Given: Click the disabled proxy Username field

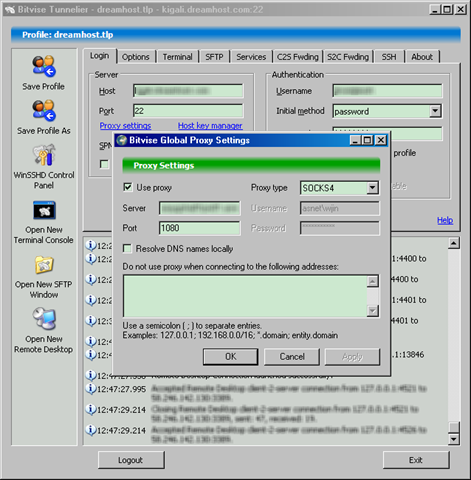Looking at the screenshot, I should (340, 208).
